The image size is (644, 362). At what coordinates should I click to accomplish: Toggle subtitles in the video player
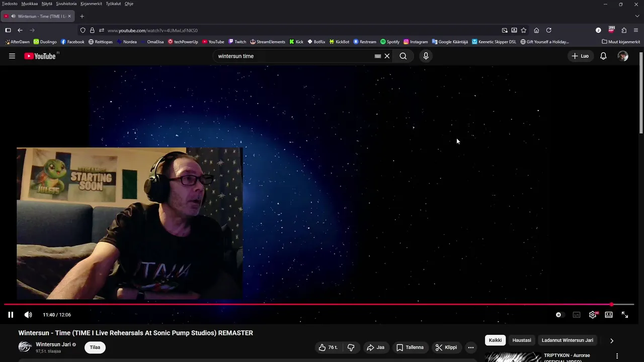pyautogui.click(x=577, y=315)
